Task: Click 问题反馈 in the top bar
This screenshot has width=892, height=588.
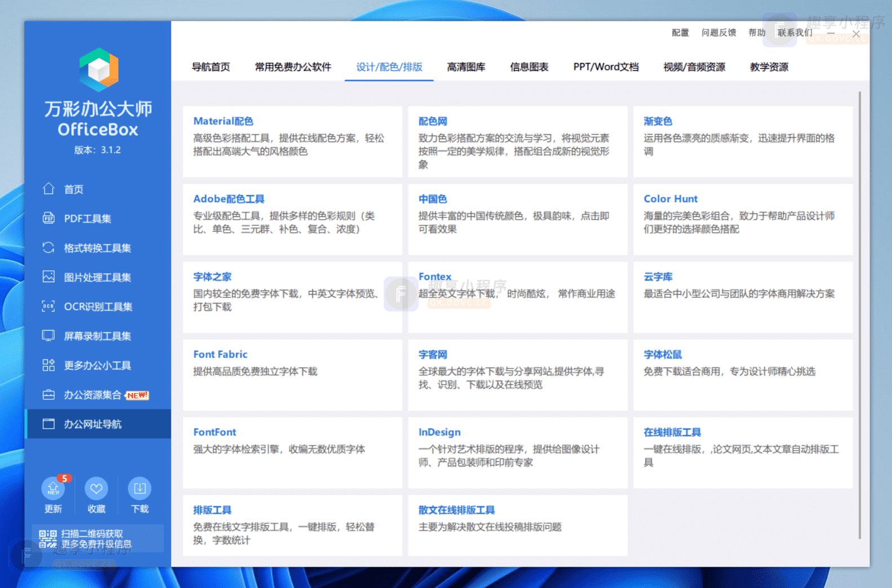Action: pyautogui.click(x=718, y=33)
